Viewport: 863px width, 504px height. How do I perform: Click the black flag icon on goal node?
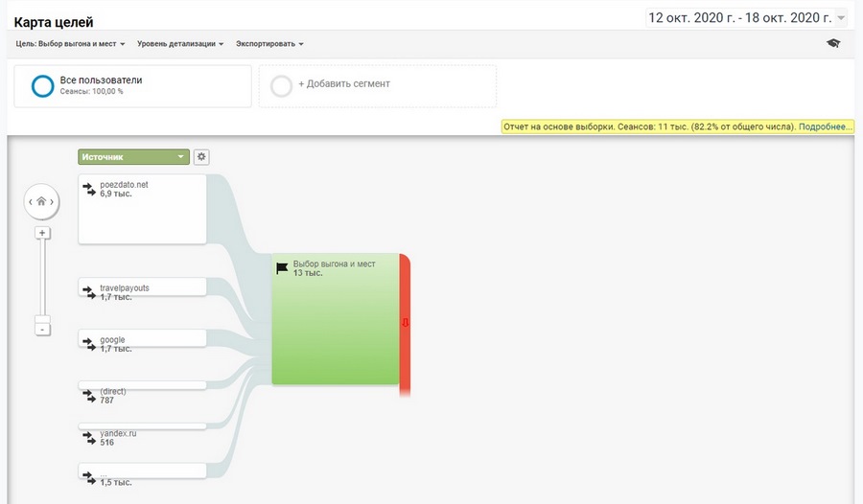point(282,268)
